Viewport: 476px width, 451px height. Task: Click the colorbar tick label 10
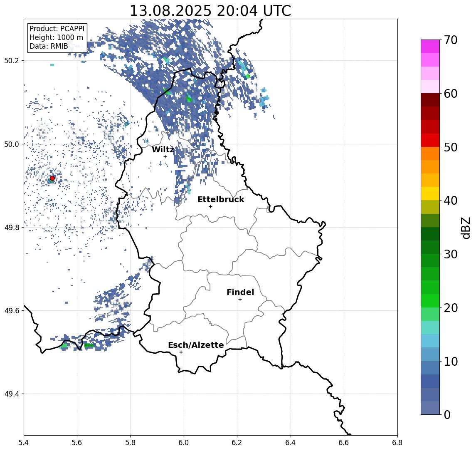coord(451,361)
